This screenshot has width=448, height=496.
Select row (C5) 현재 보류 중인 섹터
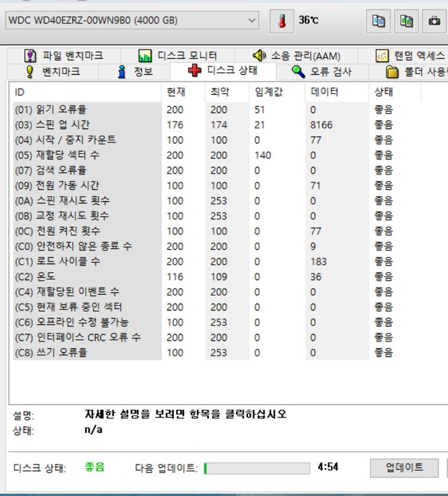tap(217, 307)
